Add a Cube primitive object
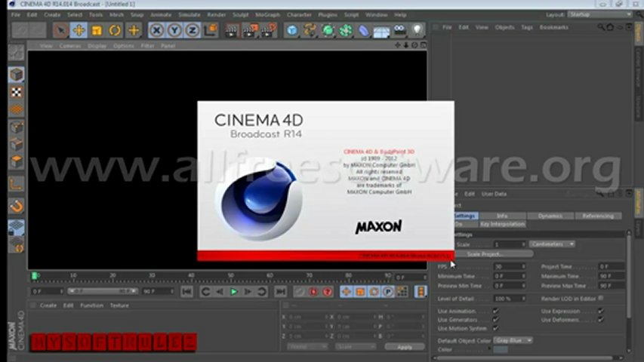The height and width of the screenshot is (362, 644). (x=292, y=30)
